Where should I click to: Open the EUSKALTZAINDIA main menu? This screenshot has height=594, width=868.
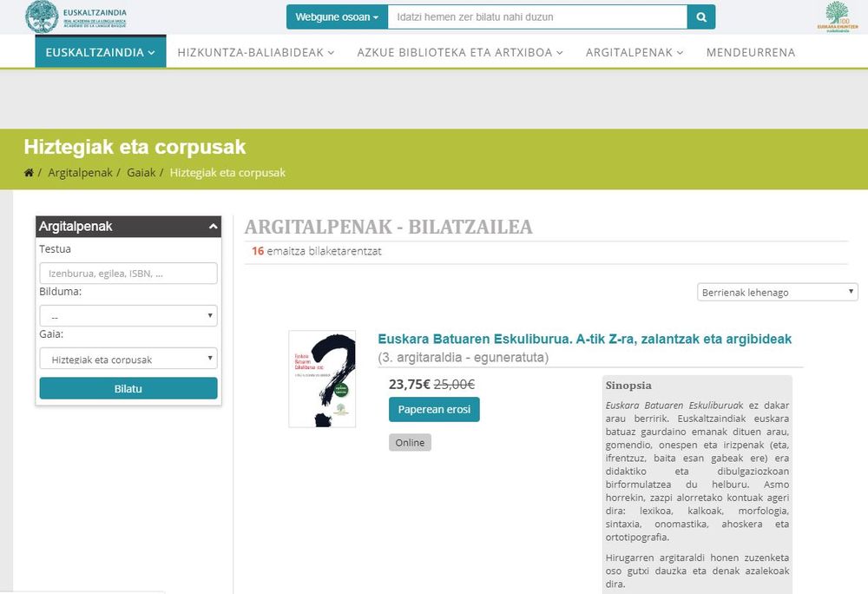pos(100,52)
